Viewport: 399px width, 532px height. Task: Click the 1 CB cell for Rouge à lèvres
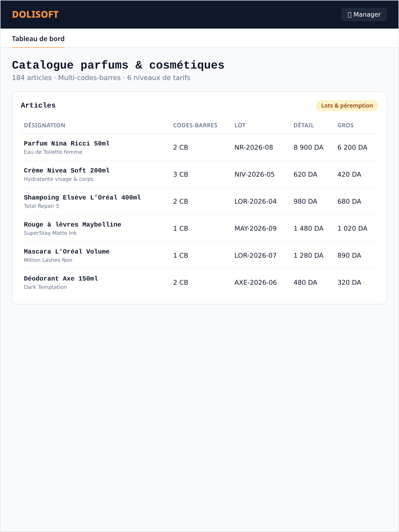coord(181,229)
